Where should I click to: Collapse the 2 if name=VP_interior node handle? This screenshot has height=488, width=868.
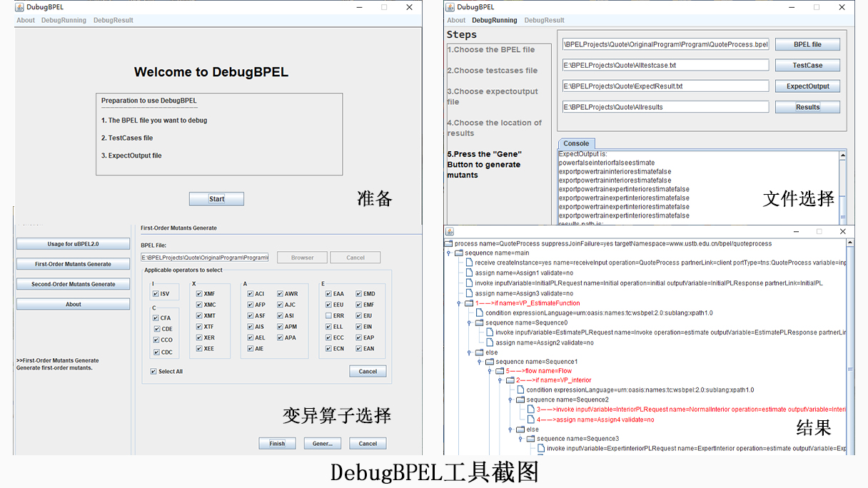[500, 380]
